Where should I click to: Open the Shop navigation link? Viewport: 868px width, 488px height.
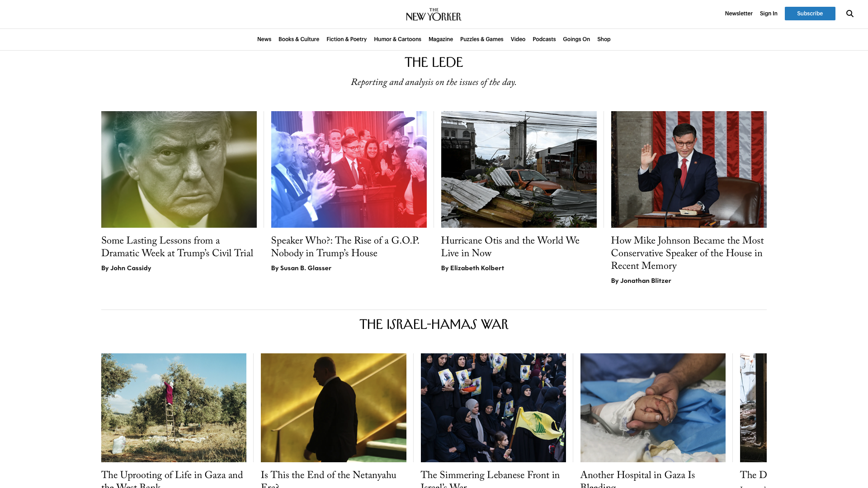[604, 39]
